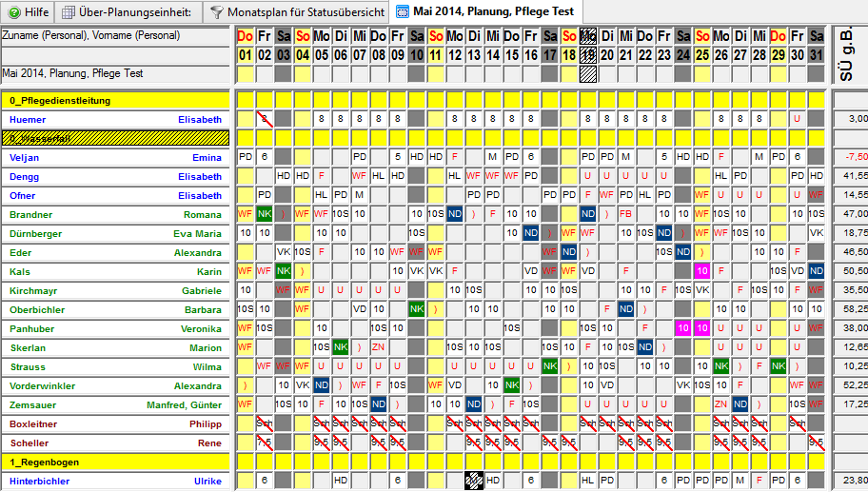868x492 pixels.
Task: Click the calendar icon on Mai 2014 tab
Action: click(x=403, y=12)
